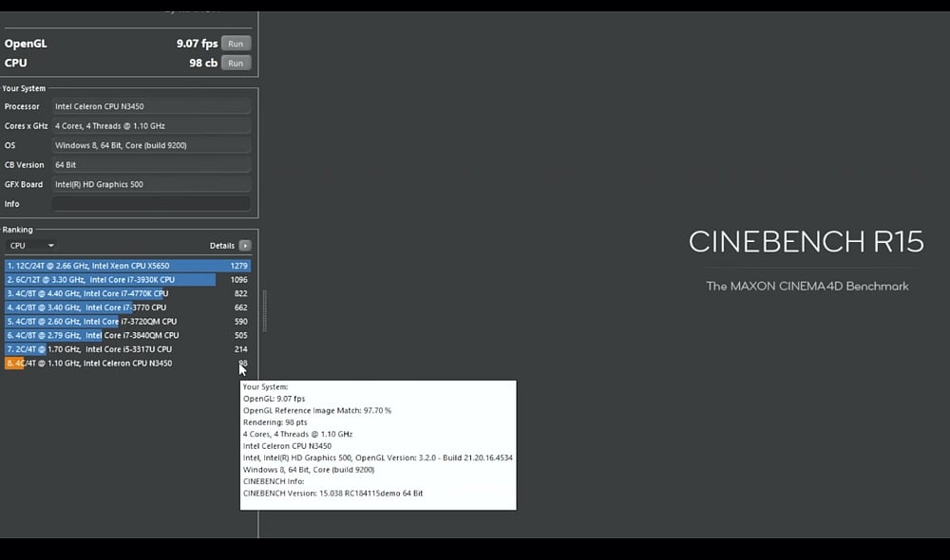Select ranking row Intel Core i7-3720QM
Screen dimensions: 950x560
point(127,322)
